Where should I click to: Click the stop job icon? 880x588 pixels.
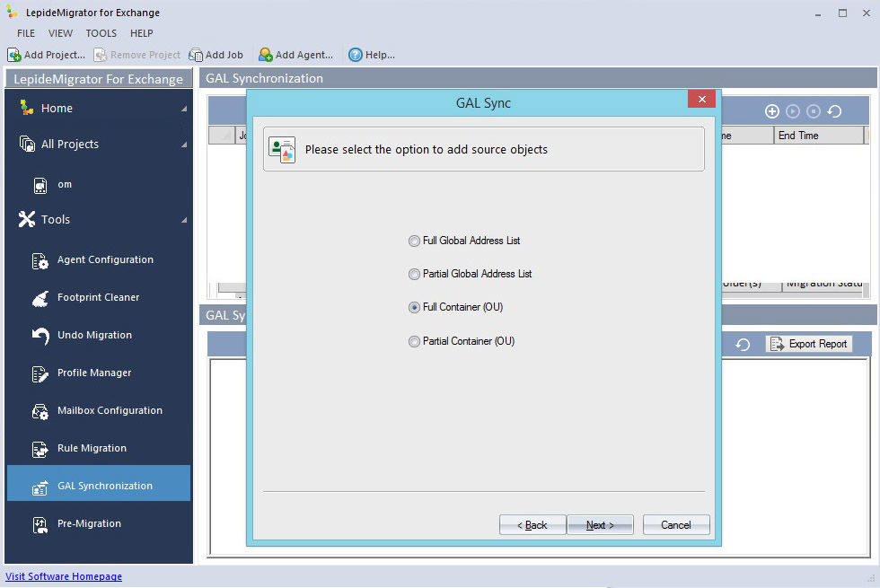814,111
